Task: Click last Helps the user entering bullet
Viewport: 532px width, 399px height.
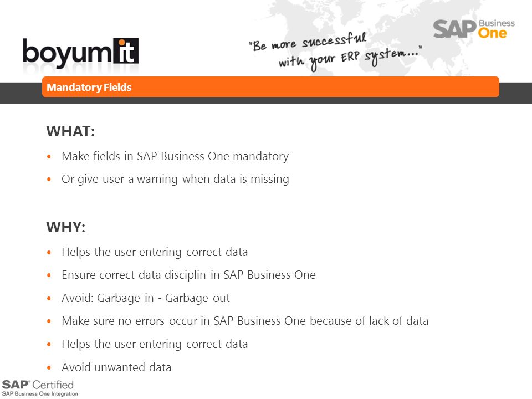Action: [x=155, y=344]
